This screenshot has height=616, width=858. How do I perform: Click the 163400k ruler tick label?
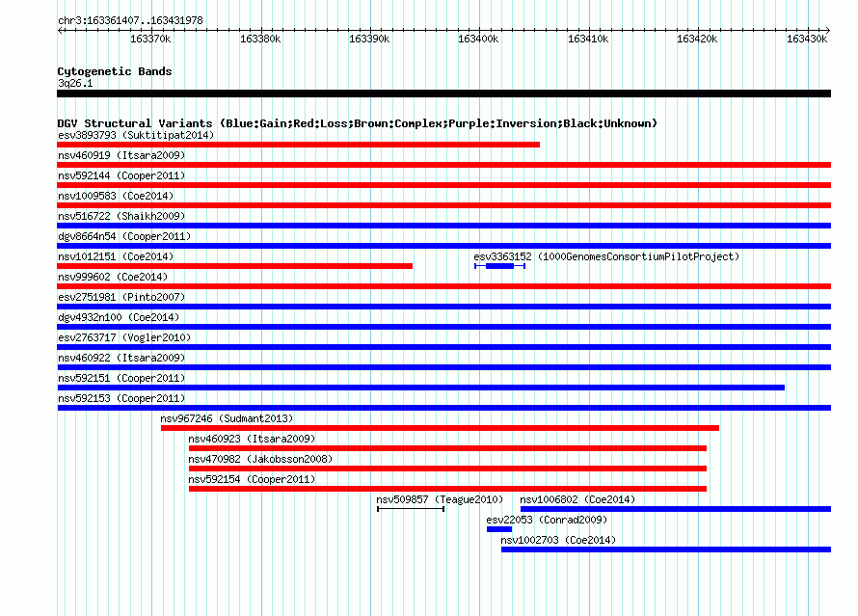click(x=478, y=40)
